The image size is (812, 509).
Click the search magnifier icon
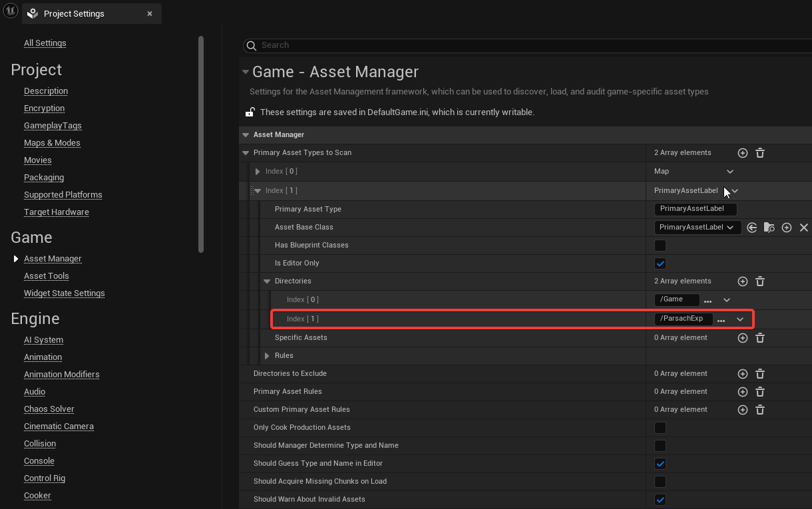(252, 45)
